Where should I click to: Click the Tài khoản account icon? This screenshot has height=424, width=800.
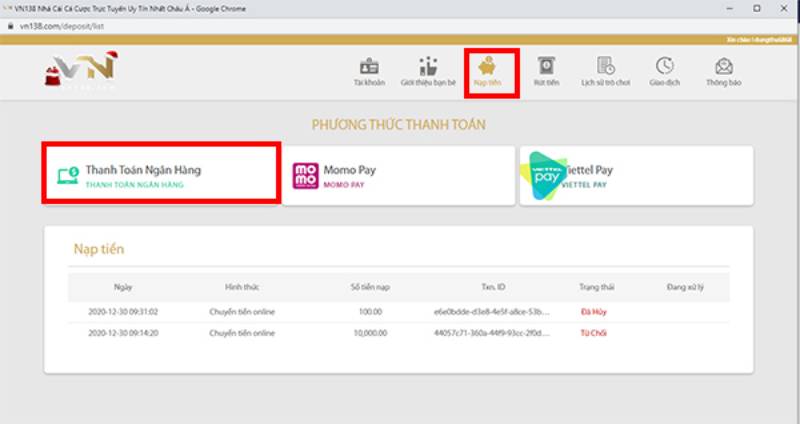click(x=369, y=66)
